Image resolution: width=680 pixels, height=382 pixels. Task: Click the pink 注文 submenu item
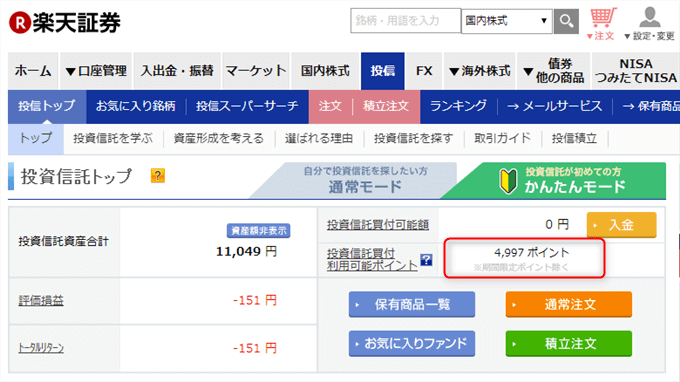click(x=330, y=106)
